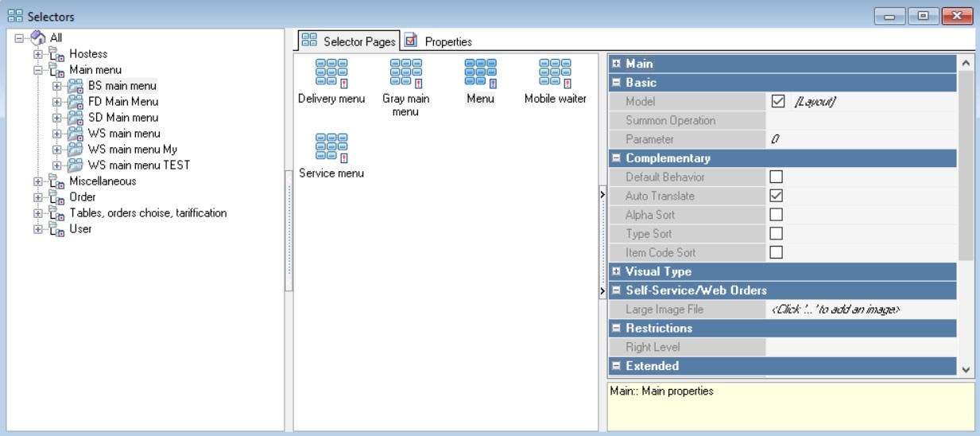Open the Delivery menu selector page icon

(331, 72)
